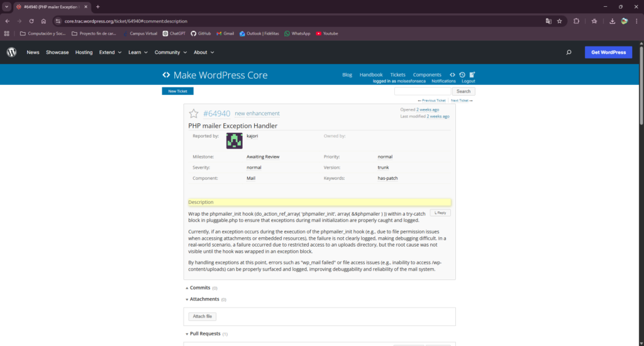Image resolution: width=644 pixels, height=346 pixels.
Task: Open the Youtube bookmark
Action: [327, 34]
